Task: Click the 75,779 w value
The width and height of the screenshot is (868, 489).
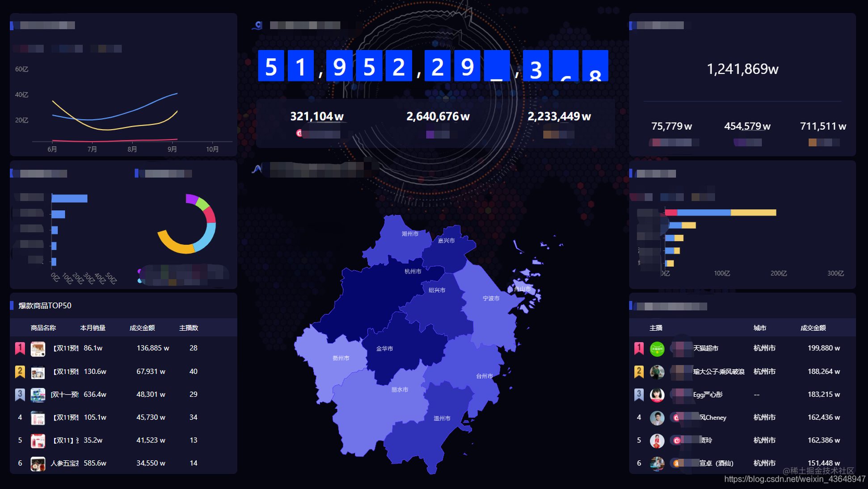Action: click(x=671, y=126)
